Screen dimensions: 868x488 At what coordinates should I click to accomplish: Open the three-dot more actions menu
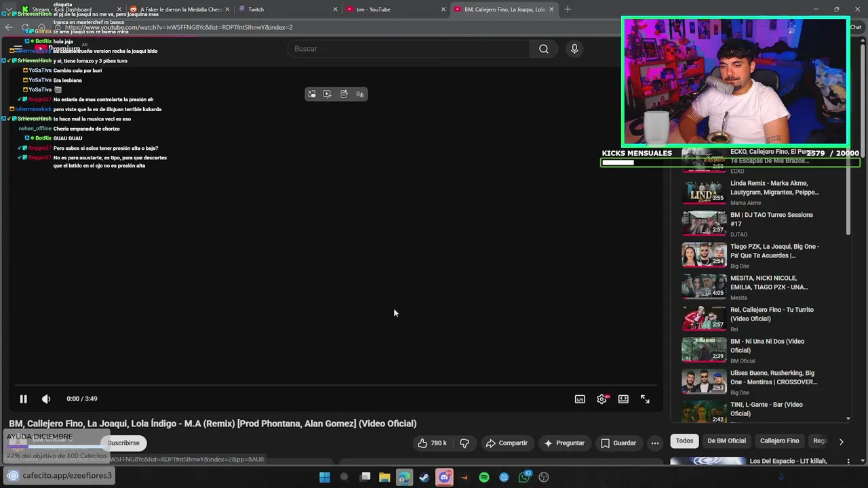coord(654,443)
